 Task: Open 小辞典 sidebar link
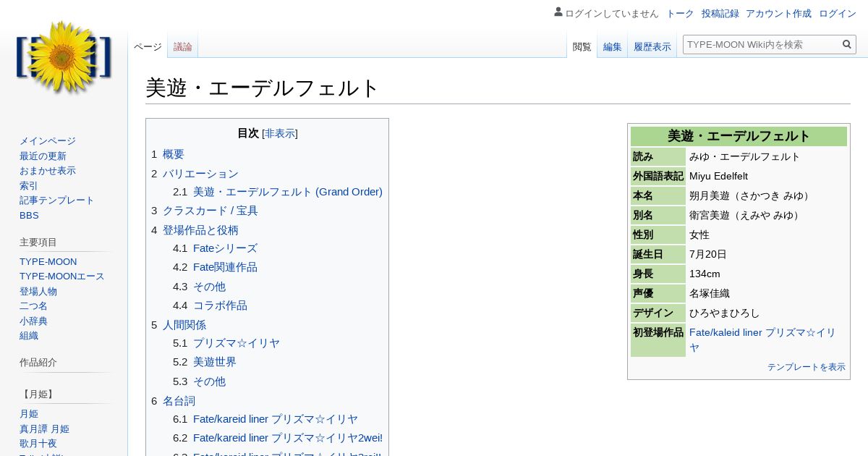[33, 321]
